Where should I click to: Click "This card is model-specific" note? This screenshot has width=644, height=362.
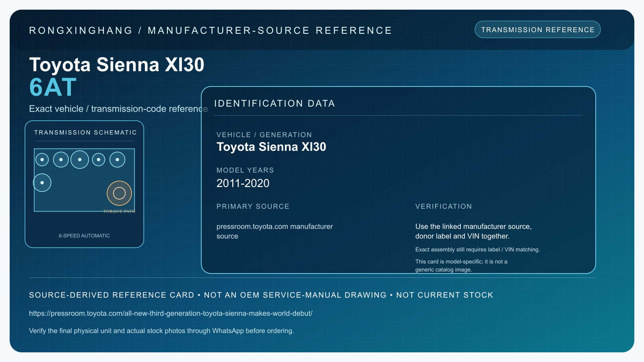coord(461,265)
